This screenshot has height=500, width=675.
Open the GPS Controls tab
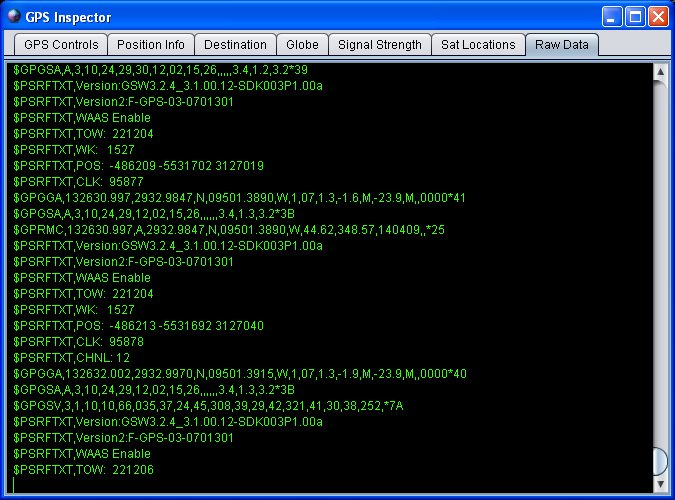[x=61, y=45]
